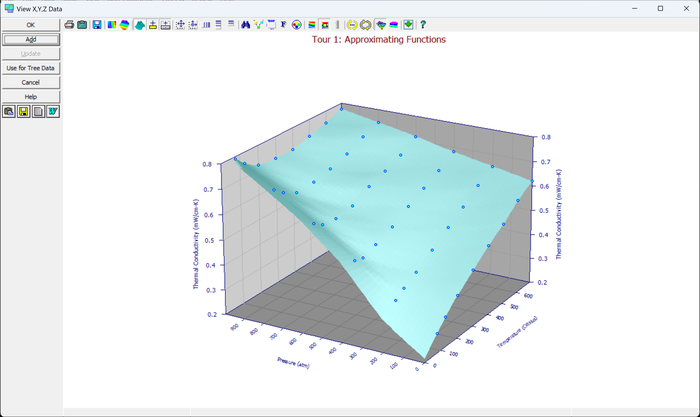Click the dotted box with inward arrows icon
The height and width of the screenshot is (417, 700).
pyautogui.click(x=193, y=25)
